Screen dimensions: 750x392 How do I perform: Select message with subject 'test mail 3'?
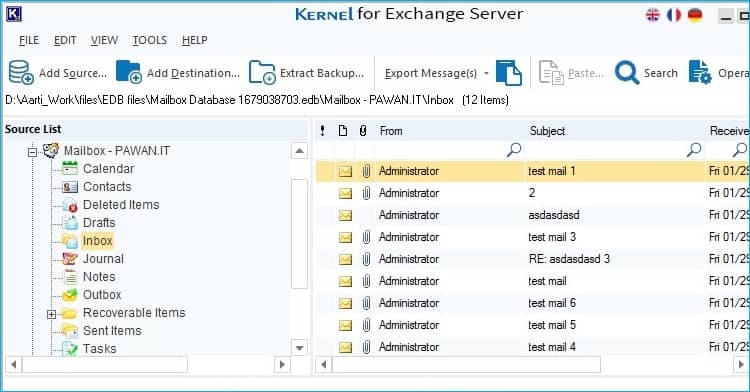click(532, 237)
